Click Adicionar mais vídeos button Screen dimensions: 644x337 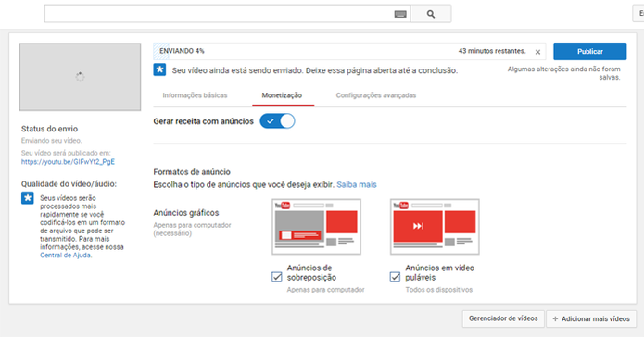pos(591,318)
